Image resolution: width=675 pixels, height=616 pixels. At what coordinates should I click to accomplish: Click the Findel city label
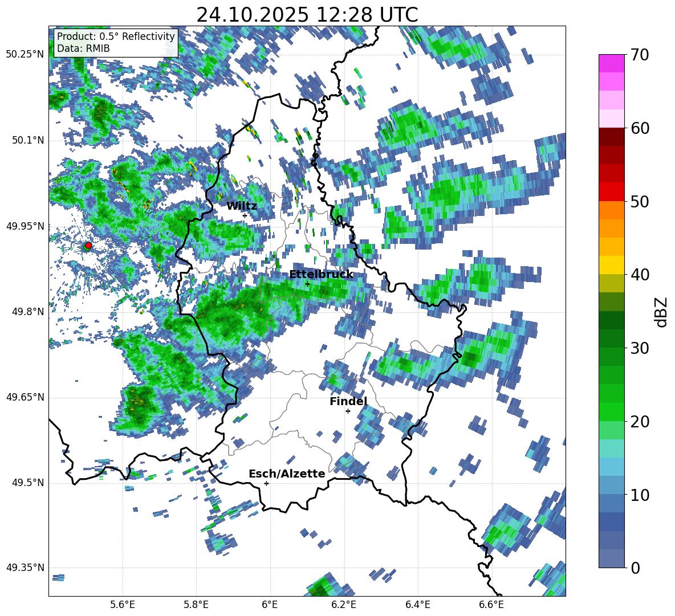click(348, 401)
